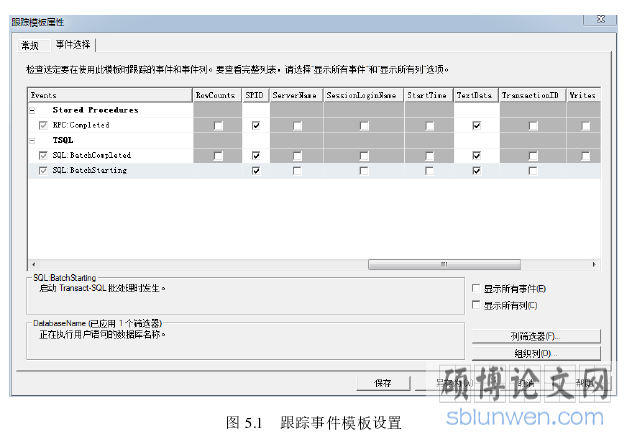628x436 pixels.
Task: Click the SPID column header
Action: pos(256,95)
